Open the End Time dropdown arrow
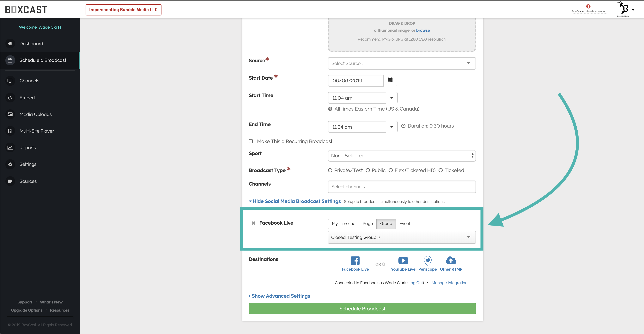This screenshot has height=334, width=644. tap(392, 127)
